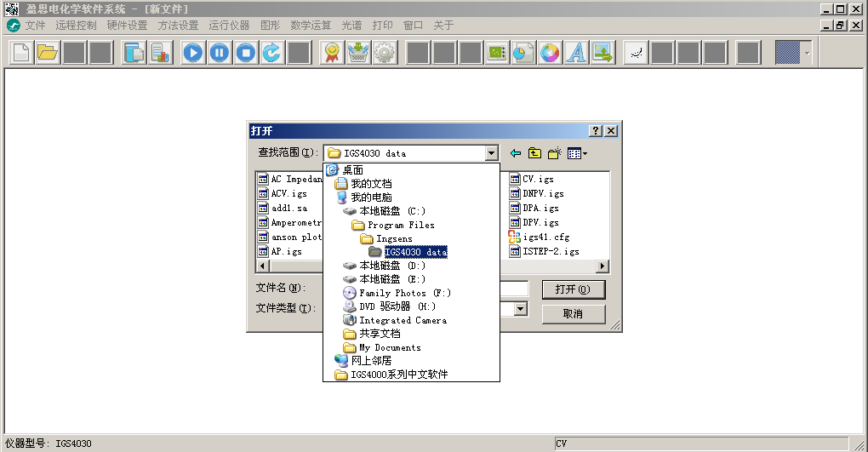Select 我的电脑 in the location list

(x=371, y=197)
